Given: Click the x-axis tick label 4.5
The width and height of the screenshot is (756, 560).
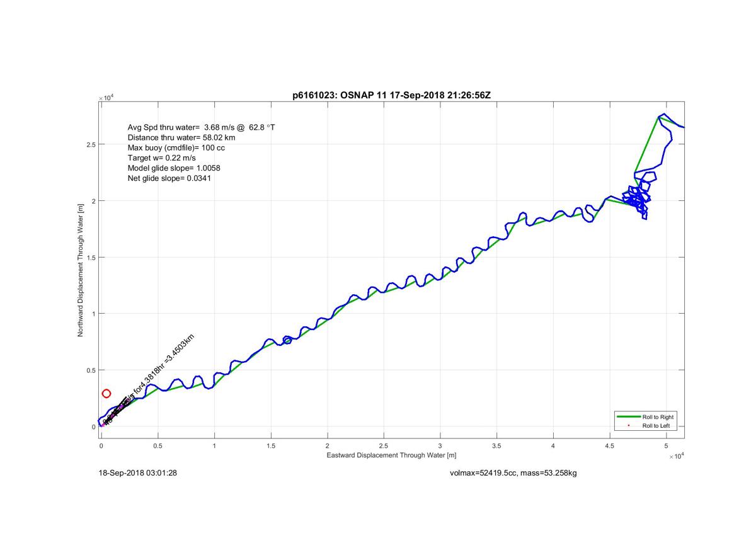Looking at the screenshot, I should pyautogui.click(x=609, y=446).
